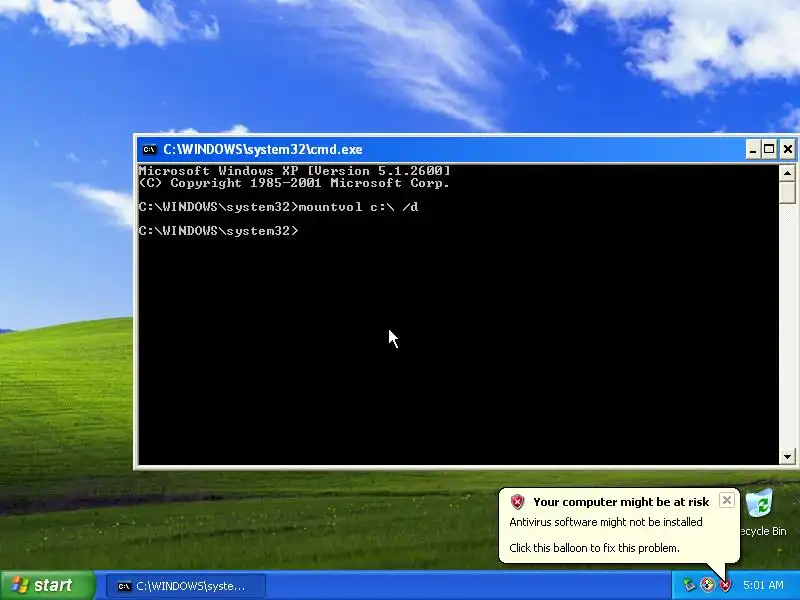Click the last C:\WINDOWS\system32> prompt
This screenshot has width=800, height=600.
tap(218, 231)
